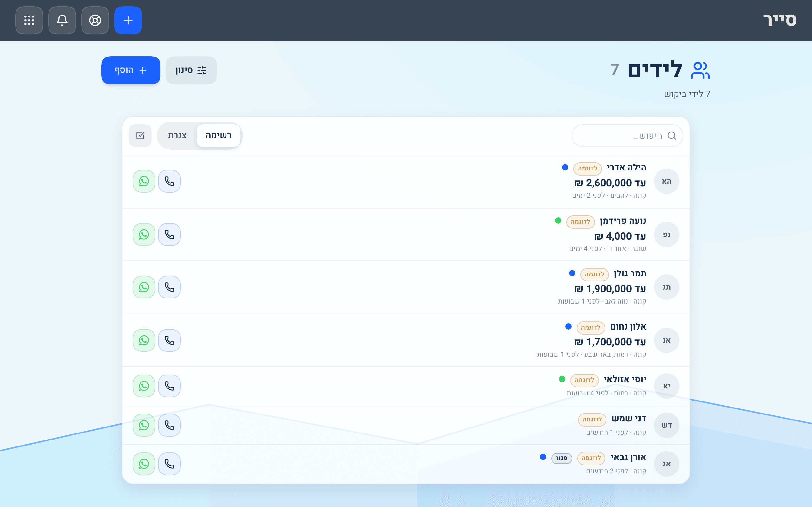Click the סייר logo
Image resolution: width=812 pixels, height=507 pixels.
tap(780, 20)
